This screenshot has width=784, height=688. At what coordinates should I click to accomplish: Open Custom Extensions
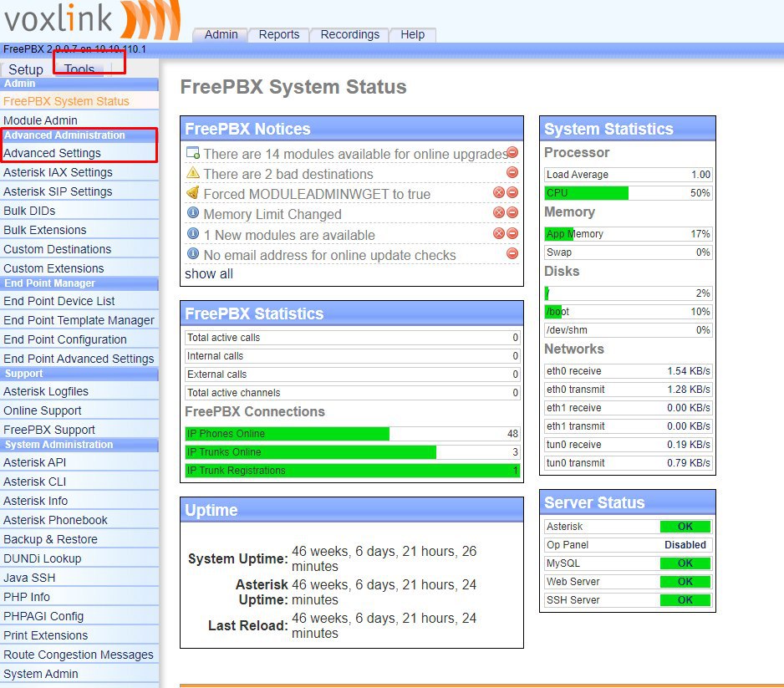[x=79, y=268]
